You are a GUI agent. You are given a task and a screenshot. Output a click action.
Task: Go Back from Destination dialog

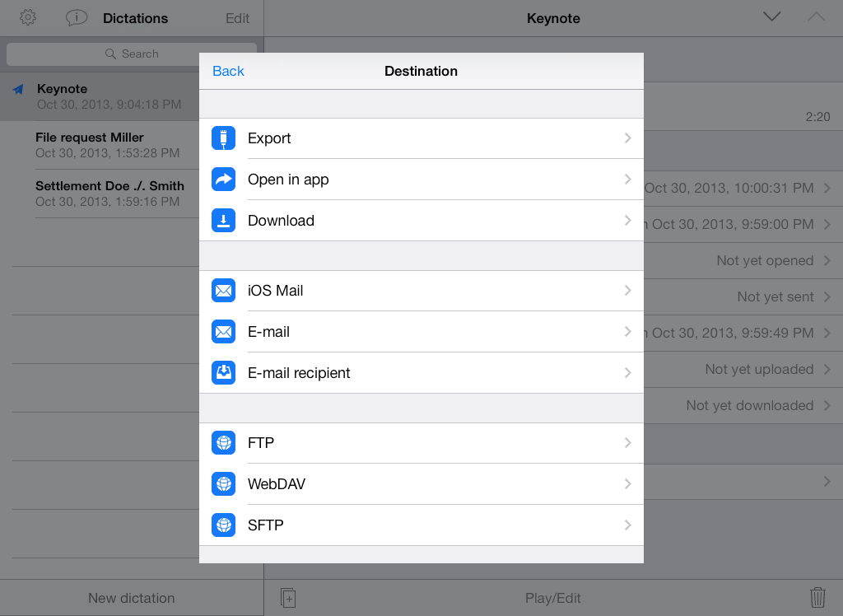228,71
